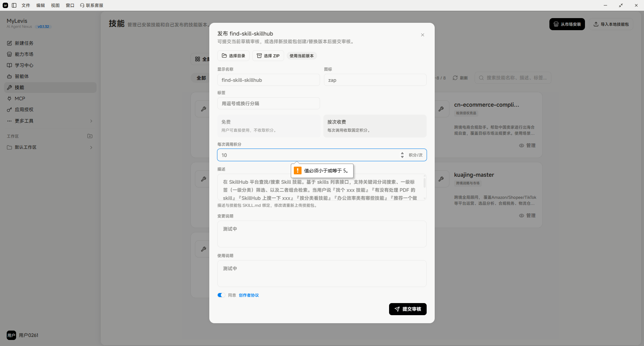Click the 检测侵权竞品 tag

[x=466, y=113]
